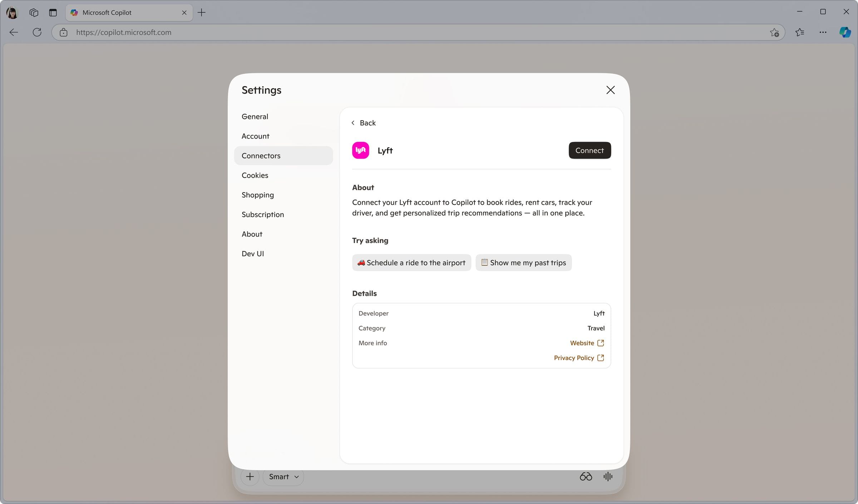The height and width of the screenshot is (504, 858).
Task: View site information lock icon
Action: point(64,32)
